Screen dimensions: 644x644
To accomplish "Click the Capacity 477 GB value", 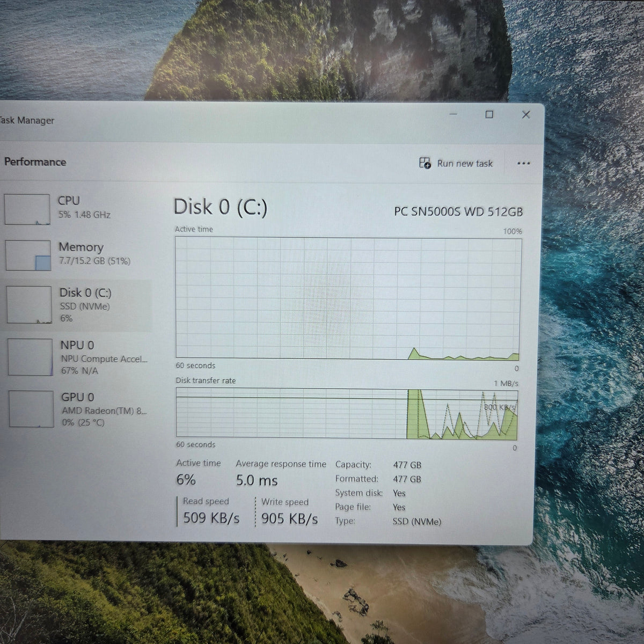I will pos(407,465).
